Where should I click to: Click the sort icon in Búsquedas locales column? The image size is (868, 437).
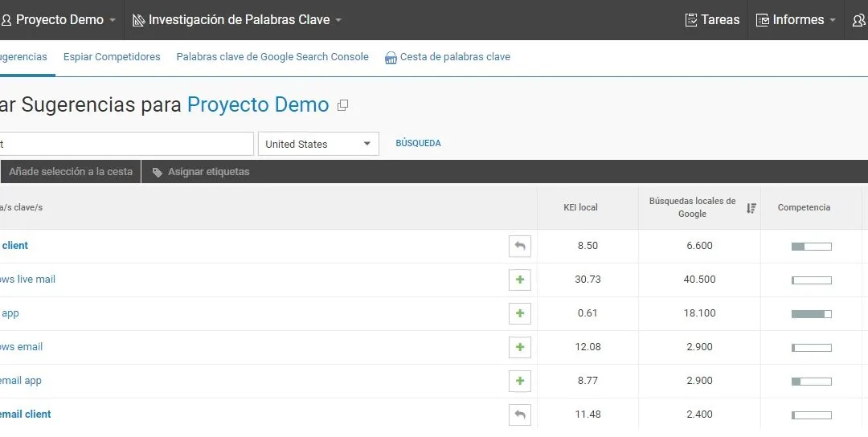pyautogui.click(x=751, y=208)
